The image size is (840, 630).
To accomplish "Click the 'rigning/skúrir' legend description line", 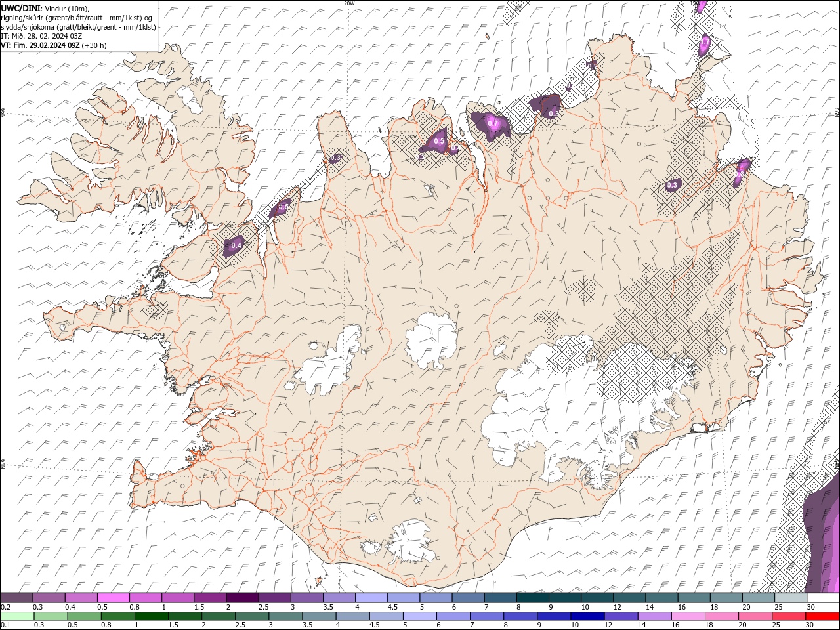I will pos(77,18).
